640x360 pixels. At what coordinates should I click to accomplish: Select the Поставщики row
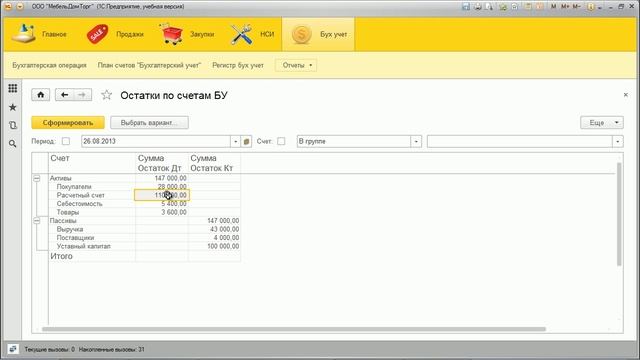(76, 238)
